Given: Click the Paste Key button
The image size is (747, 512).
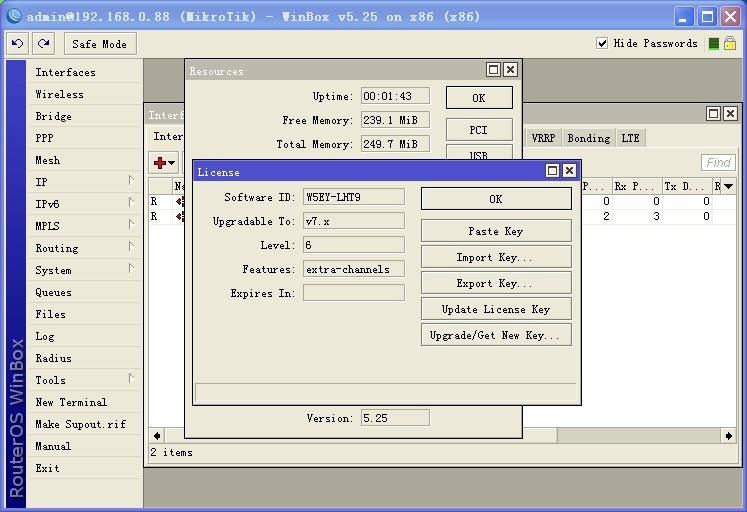Looking at the screenshot, I should click(495, 231).
